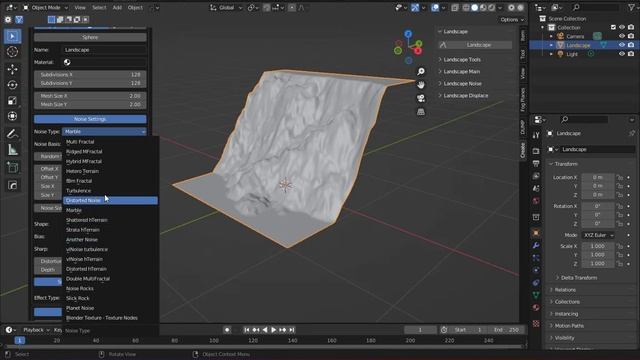Screen dimensions: 640x360
Task: Select the Cursor tool
Action: coord(12,52)
